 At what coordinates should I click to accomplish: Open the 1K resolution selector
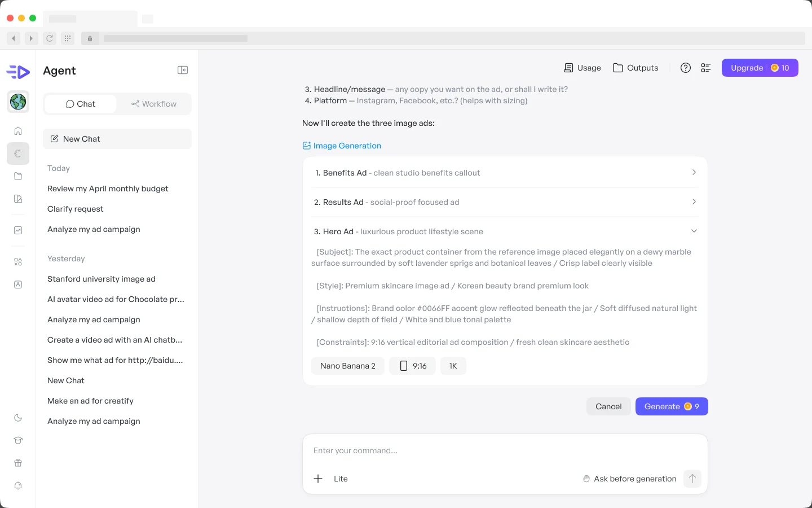(x=453, y=366)
